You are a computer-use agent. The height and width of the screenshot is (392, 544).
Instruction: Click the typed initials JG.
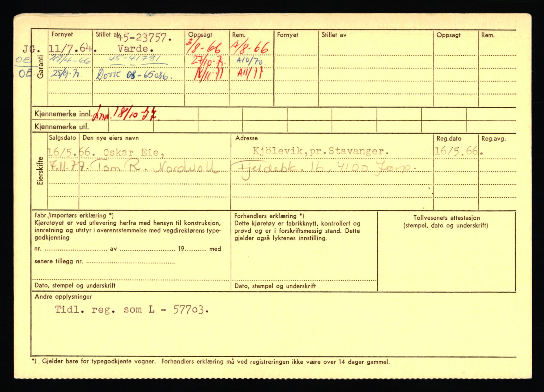31,49
